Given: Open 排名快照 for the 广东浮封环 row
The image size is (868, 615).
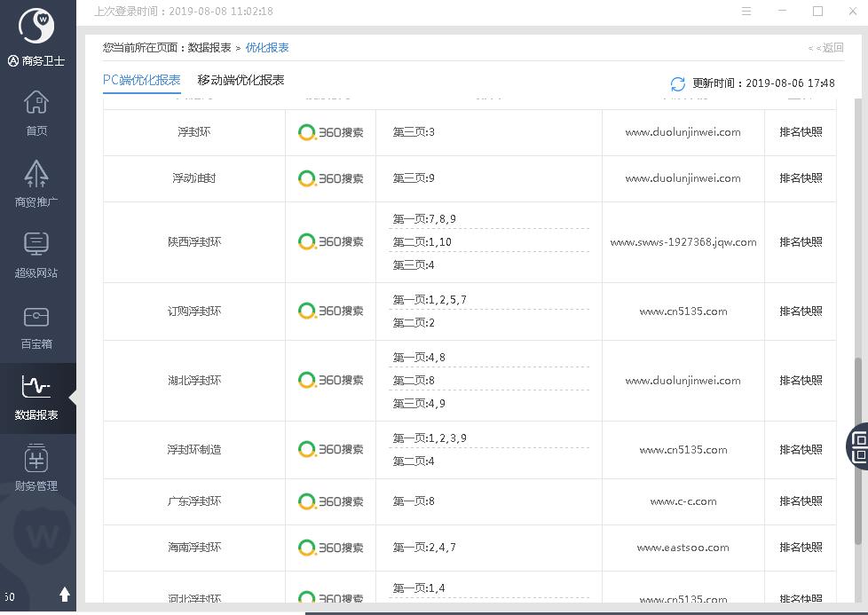Looking at the screenshot, I should (x=801, y=501).
